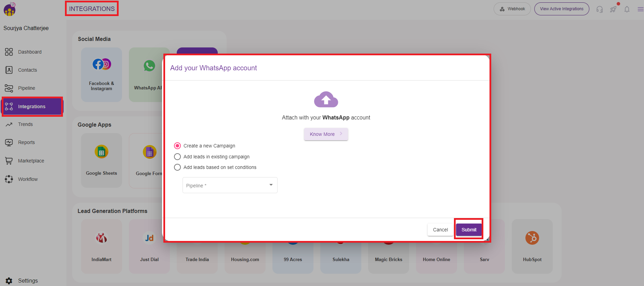Click the Cancel button
Screen dimensions: 644x286
(440, 230)
